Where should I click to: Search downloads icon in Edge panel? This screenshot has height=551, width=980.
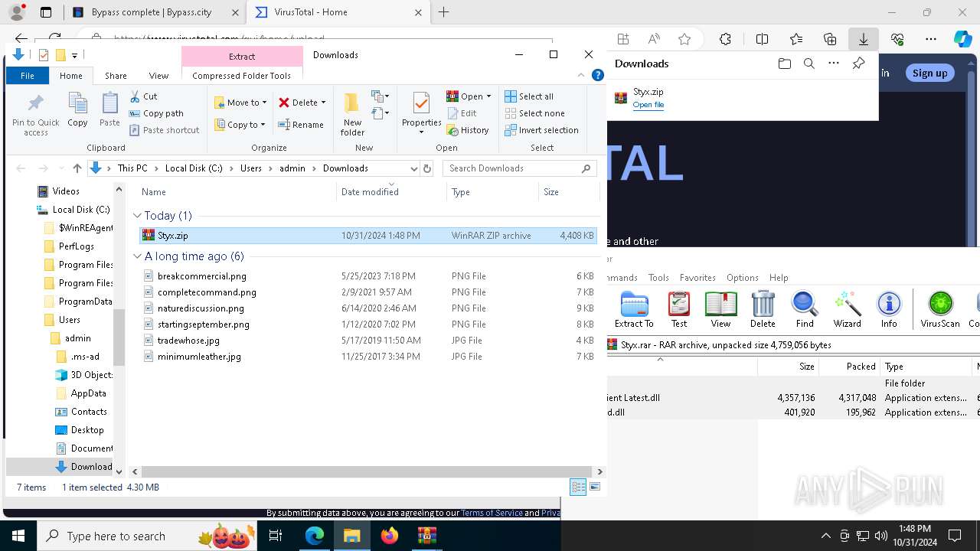(808, 64)
